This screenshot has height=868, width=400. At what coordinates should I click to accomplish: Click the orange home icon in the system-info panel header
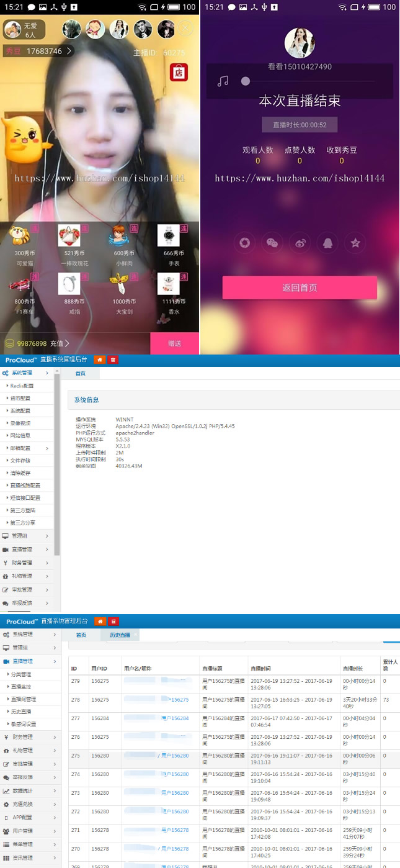(x=100, y=360)
